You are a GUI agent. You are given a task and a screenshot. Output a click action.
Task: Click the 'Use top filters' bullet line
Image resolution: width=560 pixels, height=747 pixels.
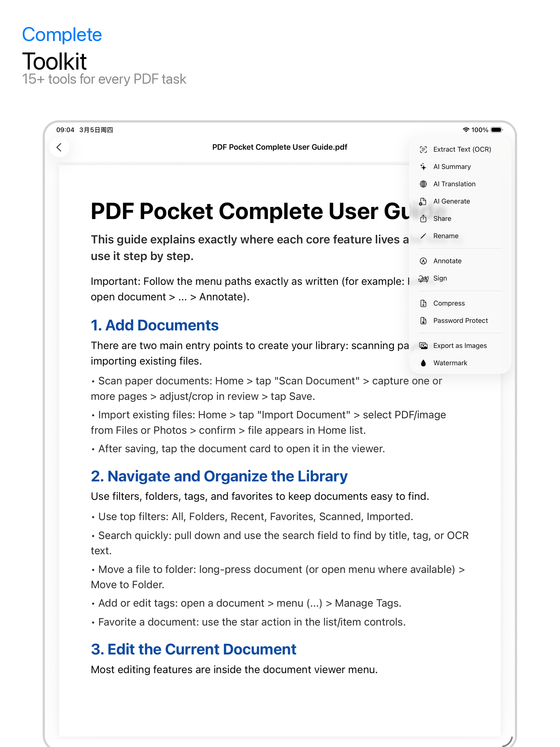[252, 517]
